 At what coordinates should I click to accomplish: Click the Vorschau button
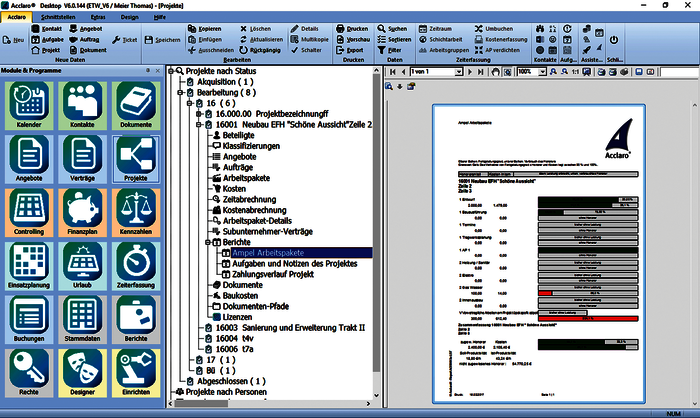(x=353, y=39)
